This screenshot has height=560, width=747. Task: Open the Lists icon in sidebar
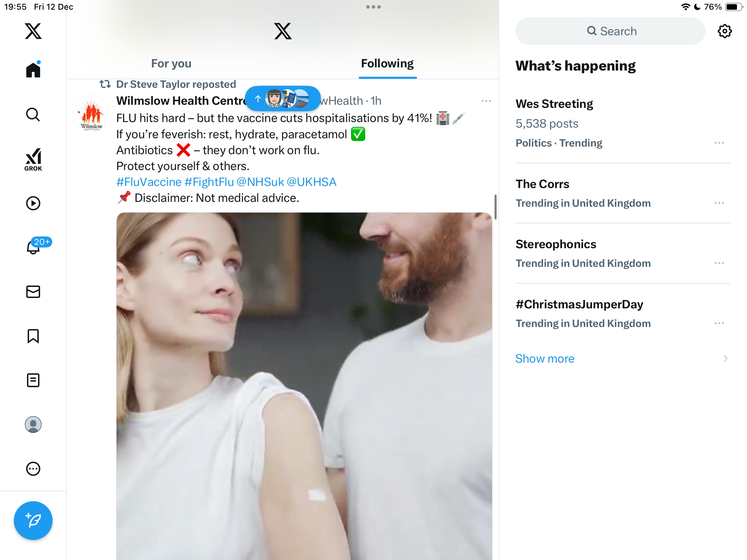point(33,380)
